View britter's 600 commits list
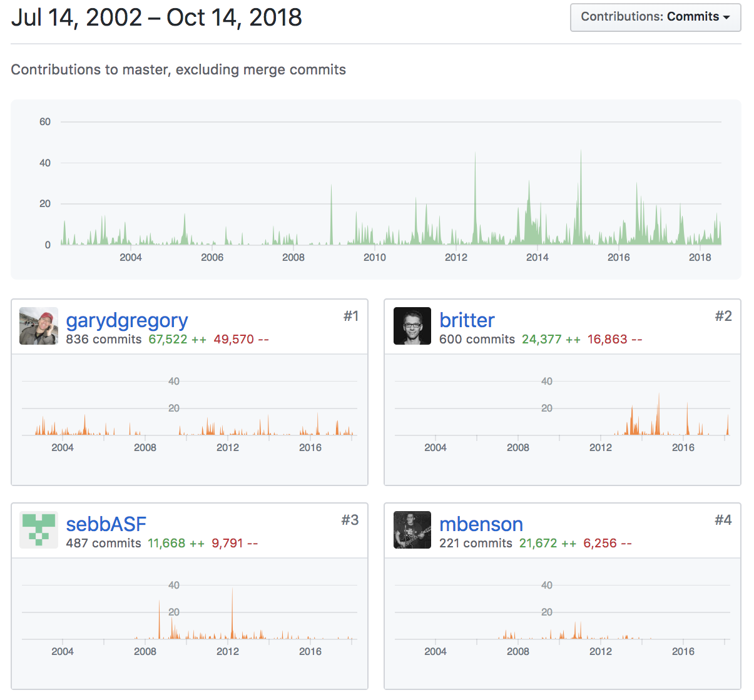This screenshot has width=754, height=700. [x=477, y=340]
